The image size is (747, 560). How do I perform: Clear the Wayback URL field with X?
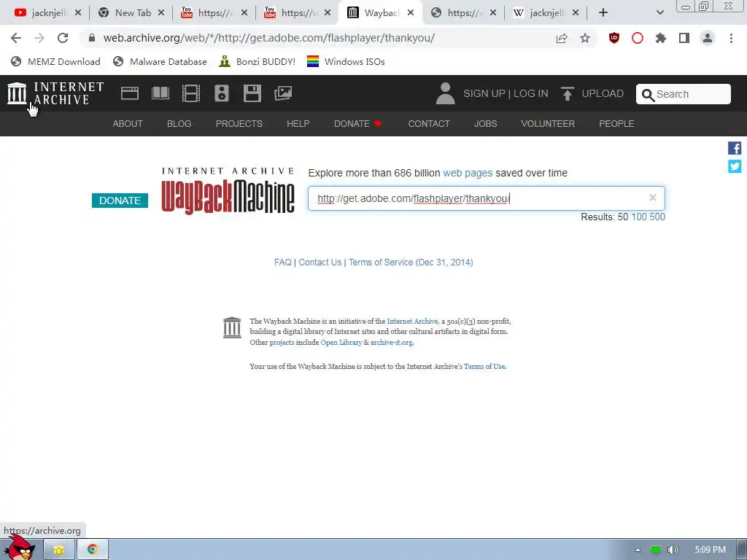(x=653, y=198)
